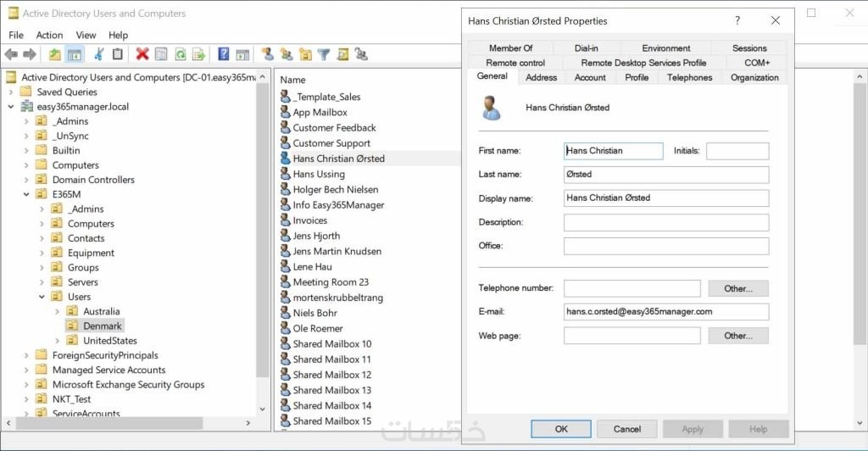
Task: Click Other button next to Telephone number
Action: (x=738, y=288)
